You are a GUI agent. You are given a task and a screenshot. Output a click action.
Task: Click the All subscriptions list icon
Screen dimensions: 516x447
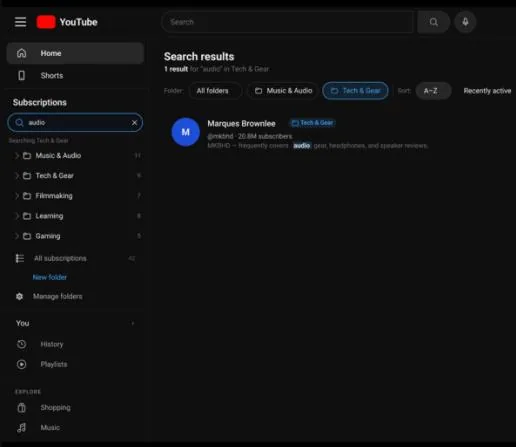pos(20,258)
